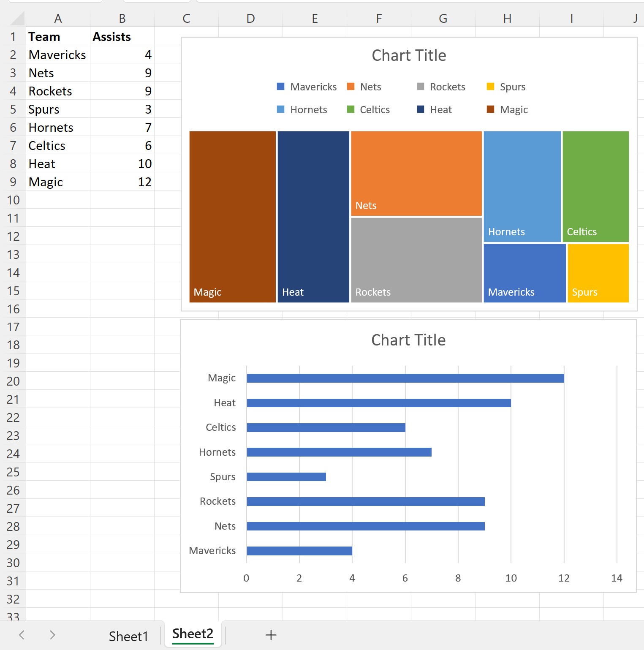Viewport: 644px width, 650px height.
Task: Click the next sheet navigation arrow
Action: pyautogui.click(x=52, y=635)
